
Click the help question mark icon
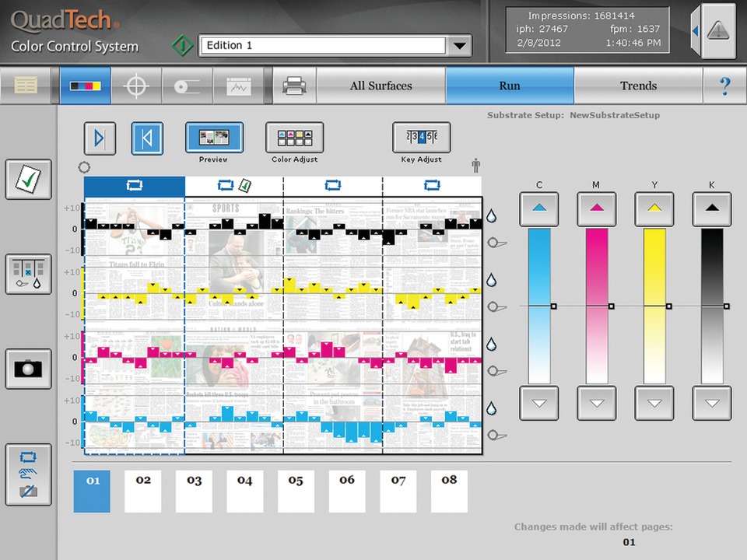coord(724,86)
